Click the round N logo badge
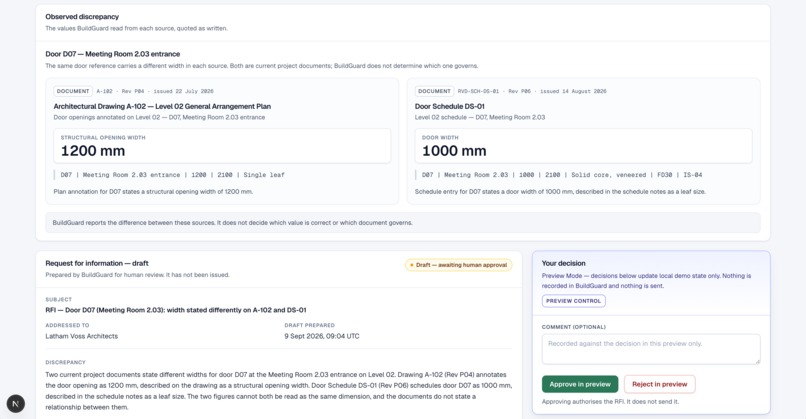 [15, 404]
